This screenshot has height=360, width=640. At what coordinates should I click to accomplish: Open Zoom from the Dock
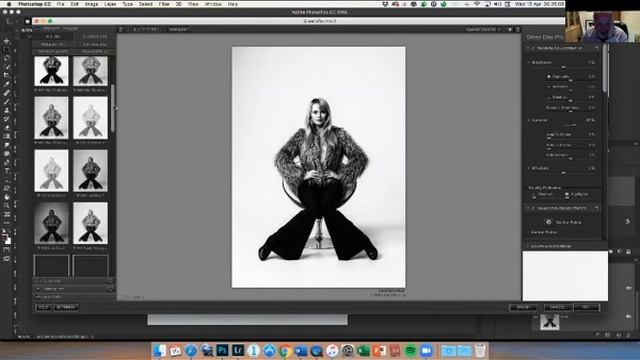click(x=427, y=350)
